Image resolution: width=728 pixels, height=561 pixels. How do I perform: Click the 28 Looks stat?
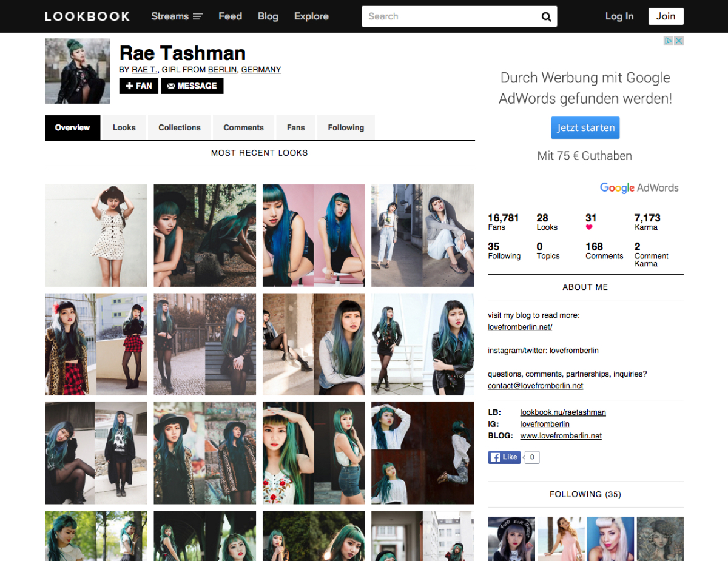click(x=547, y=222)
